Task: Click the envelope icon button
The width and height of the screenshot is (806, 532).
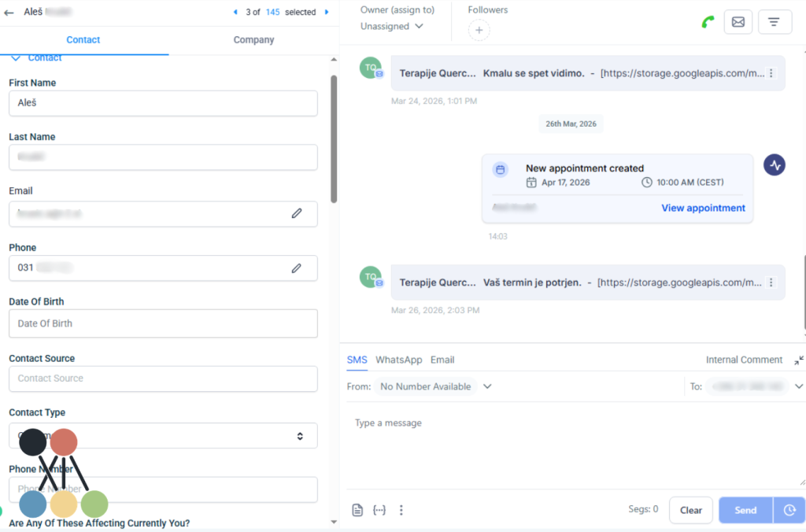Action: click(x=738, y=22)
